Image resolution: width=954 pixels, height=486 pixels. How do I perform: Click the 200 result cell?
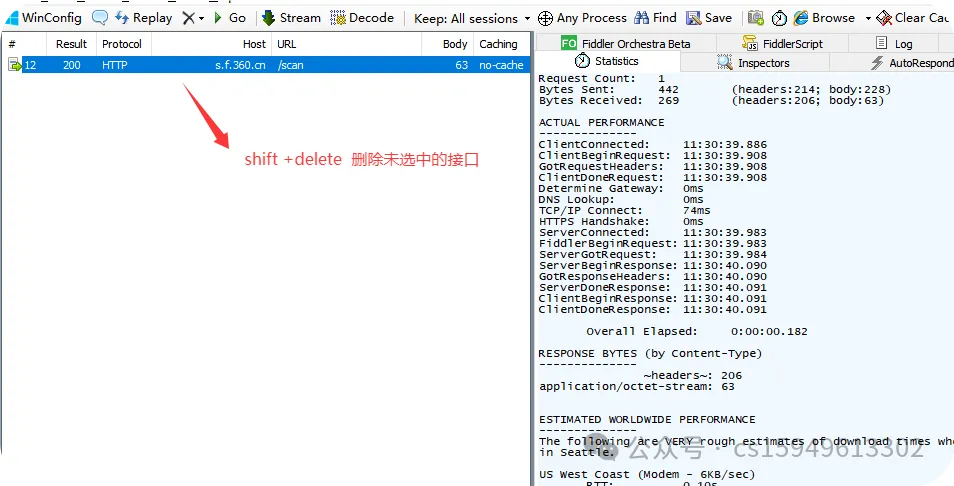(x=72, y=65)
